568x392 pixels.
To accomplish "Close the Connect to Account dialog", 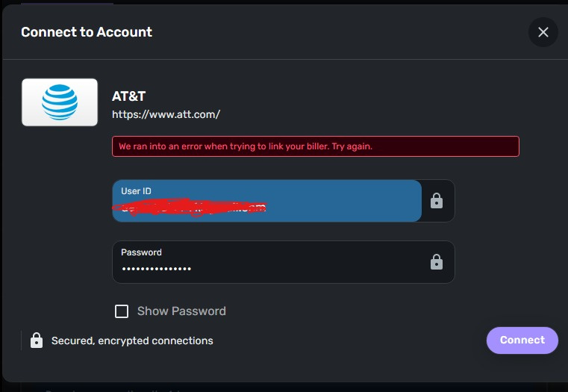I will click(543, 32).
